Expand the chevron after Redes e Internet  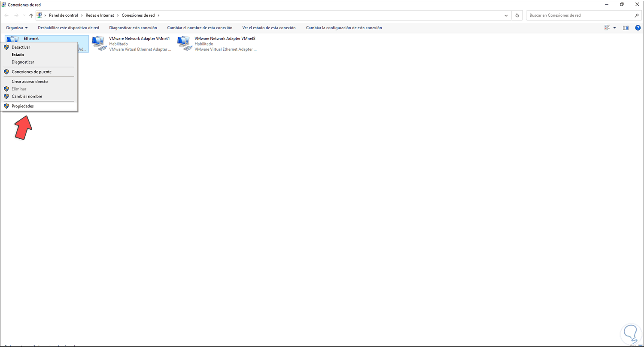tap(118, 15)
